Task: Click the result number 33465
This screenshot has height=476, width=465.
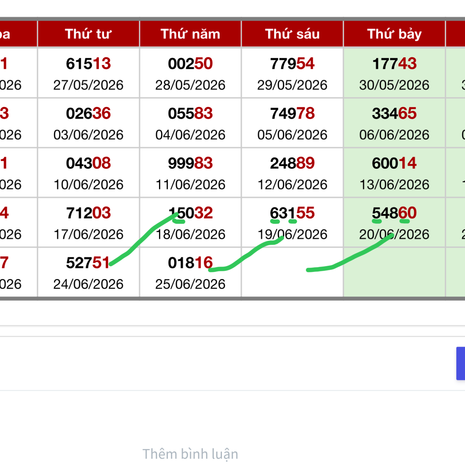Action: [394, 114]
